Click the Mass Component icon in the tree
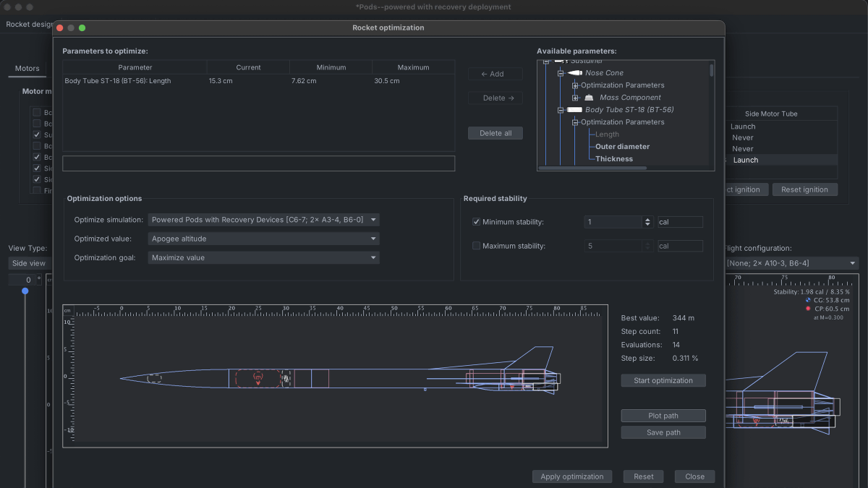 [588, 97]
